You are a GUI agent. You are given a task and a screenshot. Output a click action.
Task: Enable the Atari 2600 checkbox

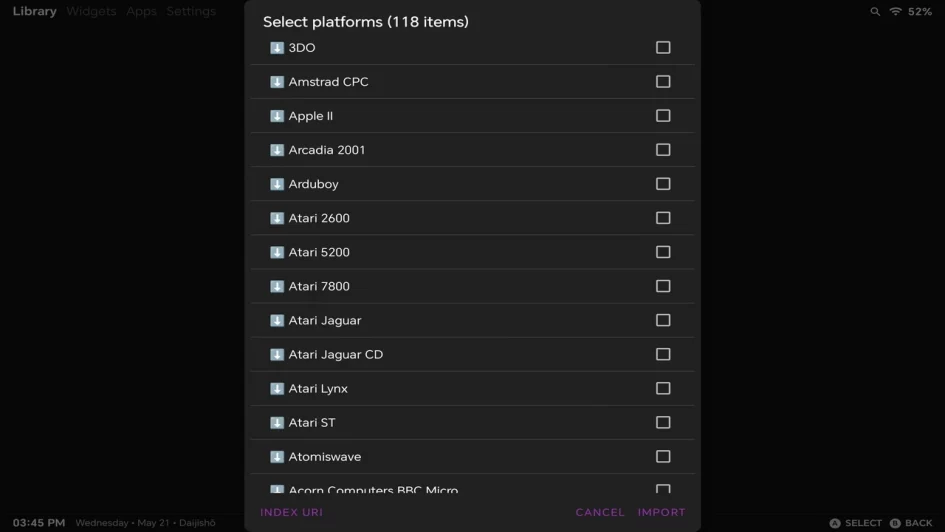coord(663,218)
